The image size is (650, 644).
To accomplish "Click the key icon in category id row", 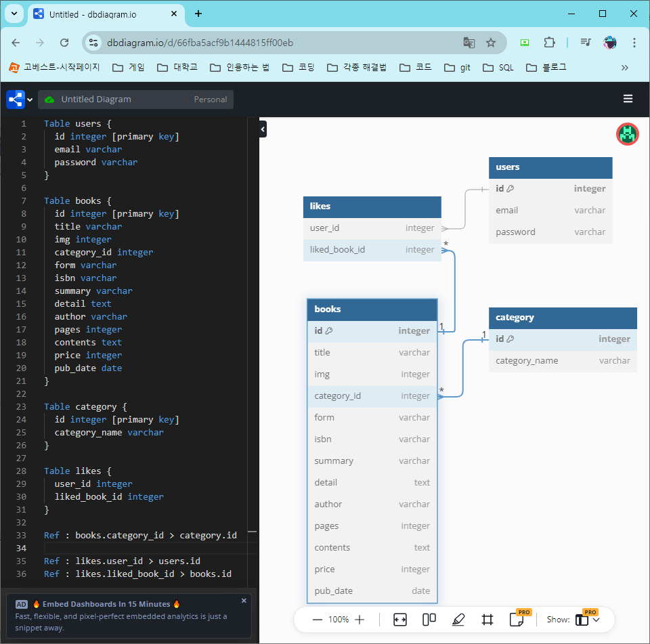I will [511, 339].
